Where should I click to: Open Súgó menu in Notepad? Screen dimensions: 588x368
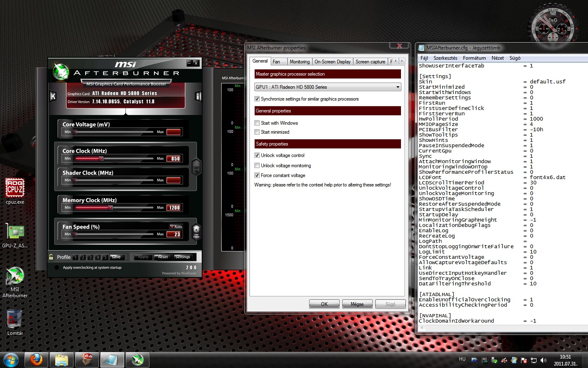[515, 58]
